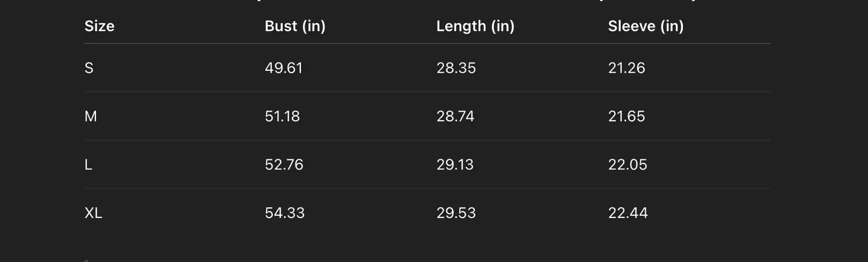Click the Length (in) column header
Viewport: 868px width, 262px height.
475,26
